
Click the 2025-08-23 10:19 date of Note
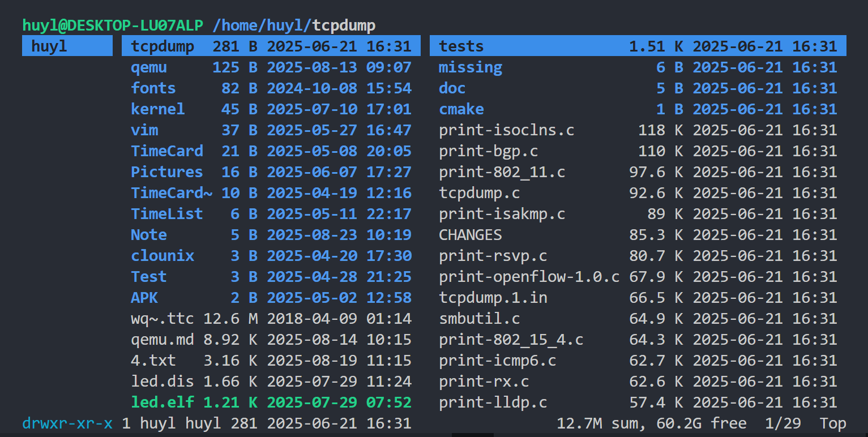(339, 235)
